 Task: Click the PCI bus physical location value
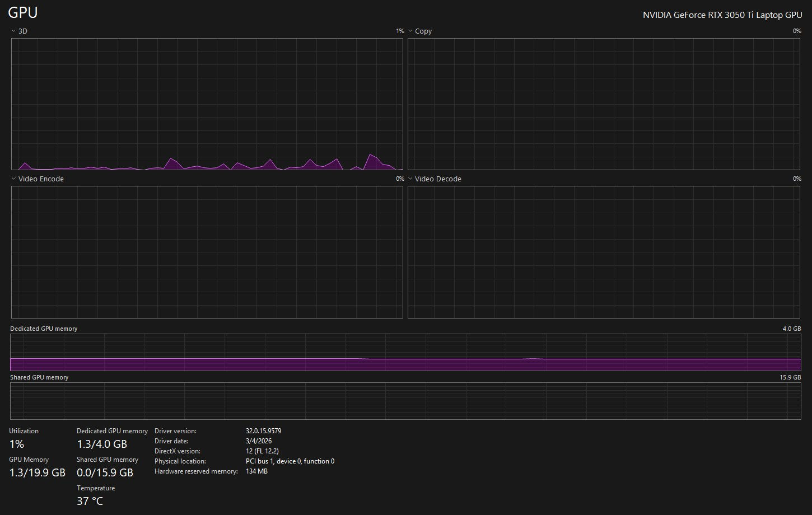coord(290,462)
